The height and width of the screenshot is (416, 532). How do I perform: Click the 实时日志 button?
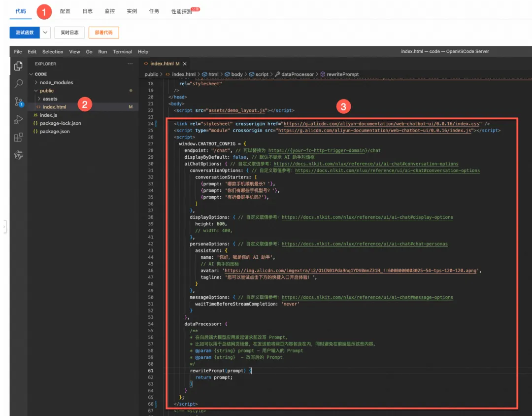(x=69, y=33)
